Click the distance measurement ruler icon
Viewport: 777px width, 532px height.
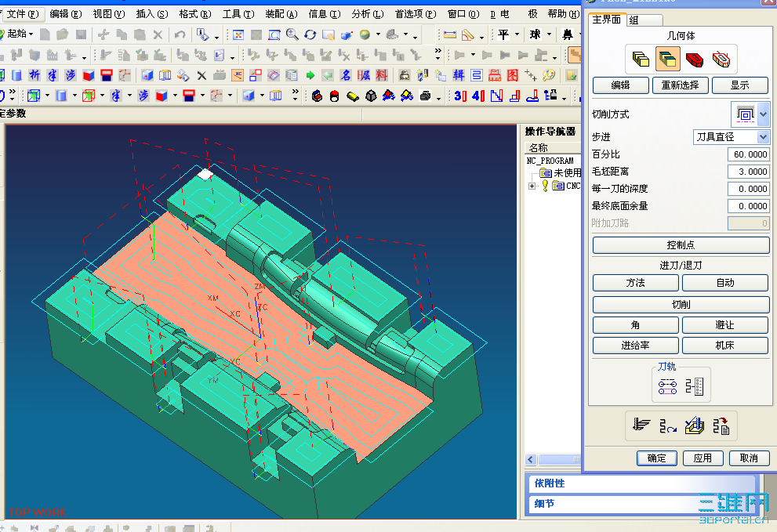coord(450,34)
